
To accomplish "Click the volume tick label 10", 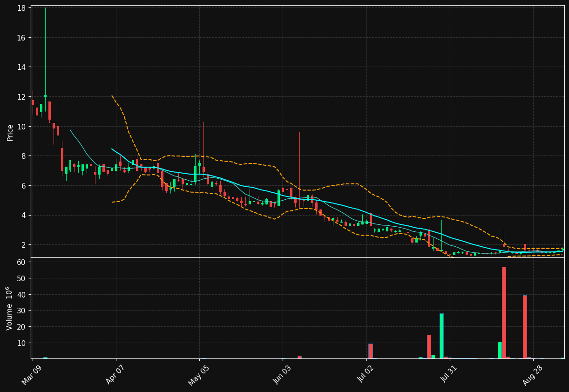I will click(21, 343).
